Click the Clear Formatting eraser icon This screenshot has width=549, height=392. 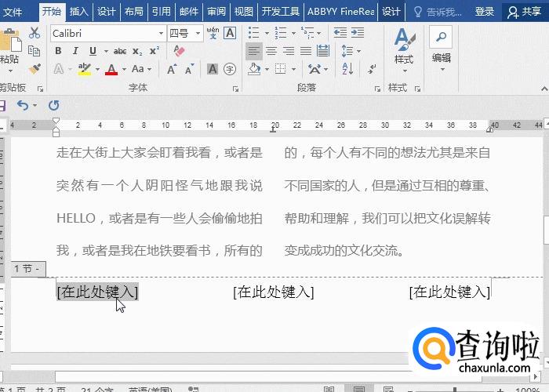pos(178,51)
